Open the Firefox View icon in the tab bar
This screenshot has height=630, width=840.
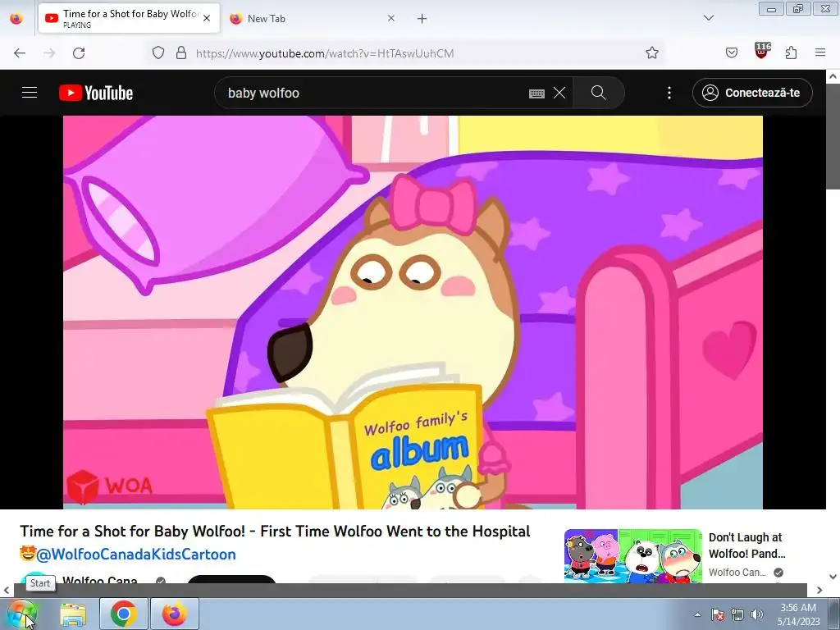click(16, 19)
